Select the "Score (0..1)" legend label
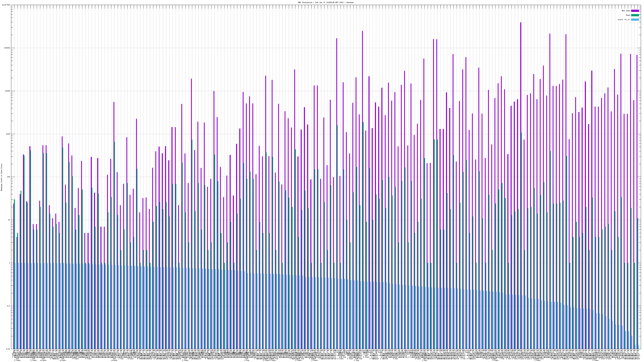Viewport: 644px width, 362px height. [624, 20]
